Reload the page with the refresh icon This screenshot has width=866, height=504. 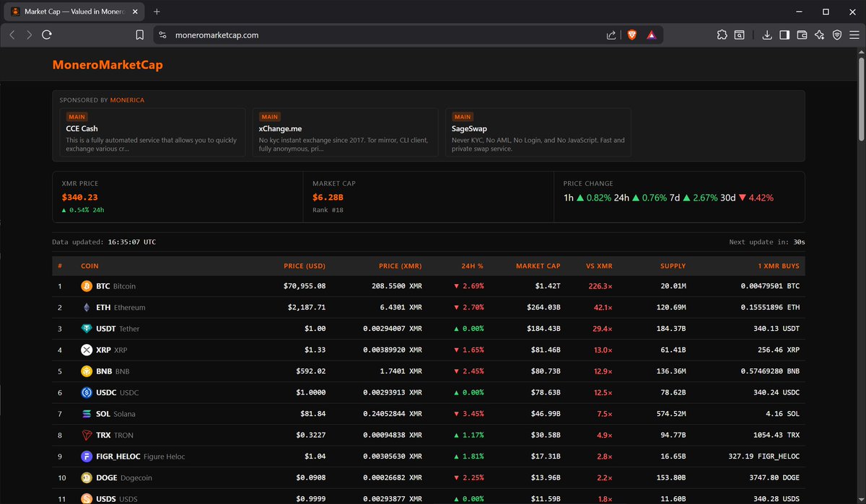pyautogui.click(x=47, y=35)
